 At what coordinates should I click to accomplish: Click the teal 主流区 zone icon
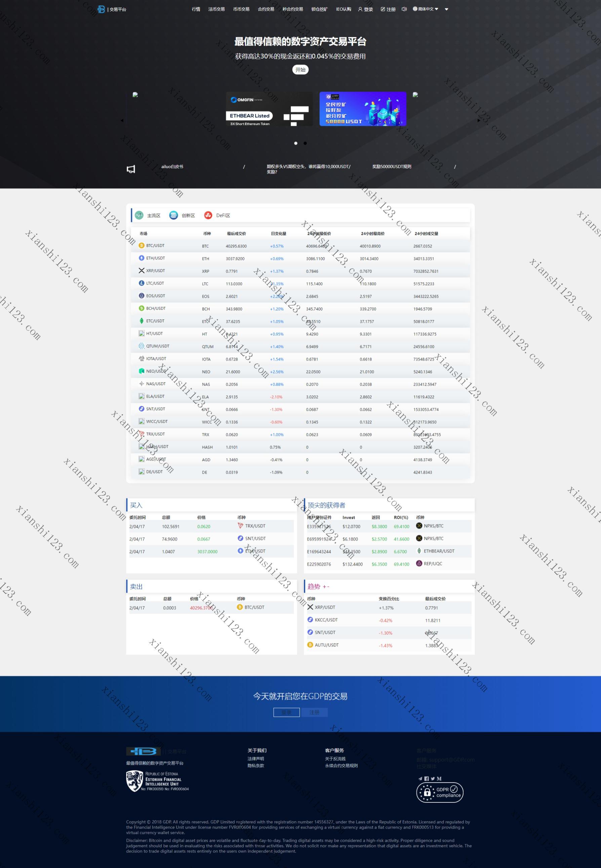point(139,215)
